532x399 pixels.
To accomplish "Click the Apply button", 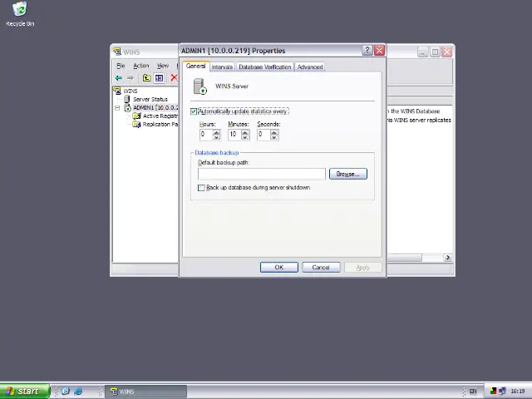I will click(362, 268).
